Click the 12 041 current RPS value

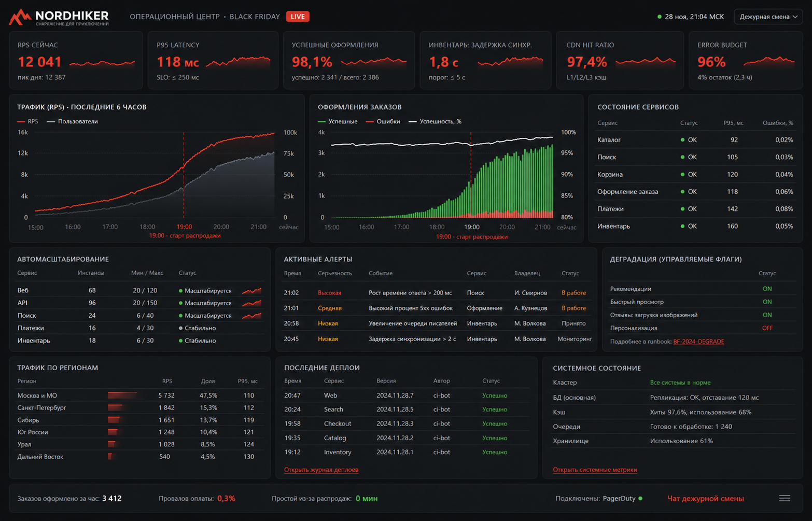click(x=39, y=62)
